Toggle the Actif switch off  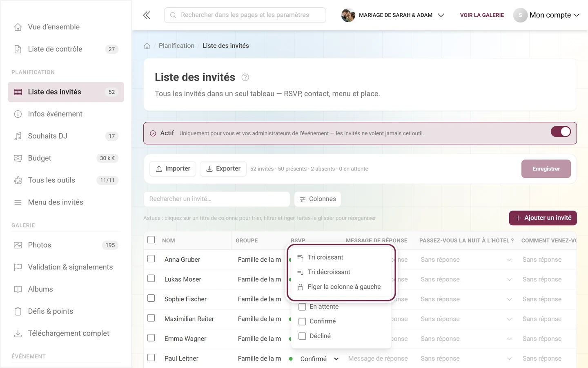[561, 132]
